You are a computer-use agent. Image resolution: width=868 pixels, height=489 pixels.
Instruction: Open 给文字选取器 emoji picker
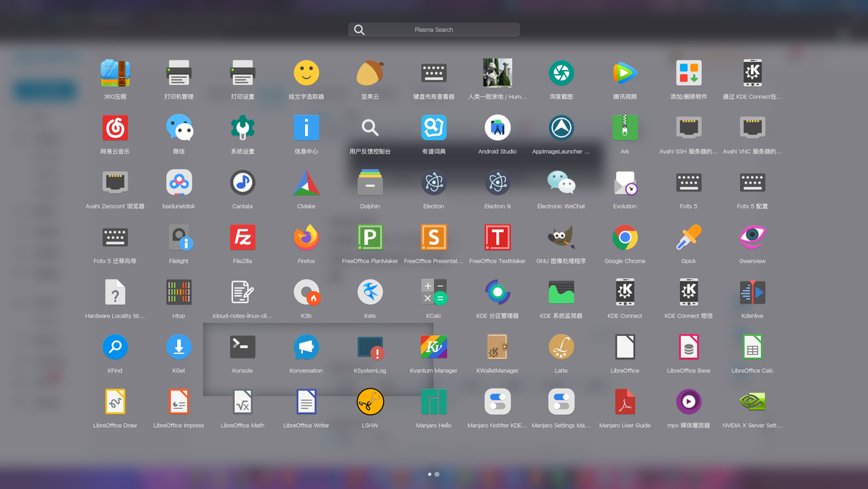tap(306, 73)
